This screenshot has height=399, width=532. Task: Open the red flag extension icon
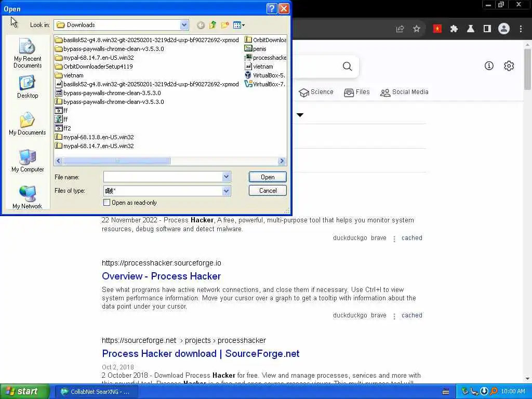(437, 29)
